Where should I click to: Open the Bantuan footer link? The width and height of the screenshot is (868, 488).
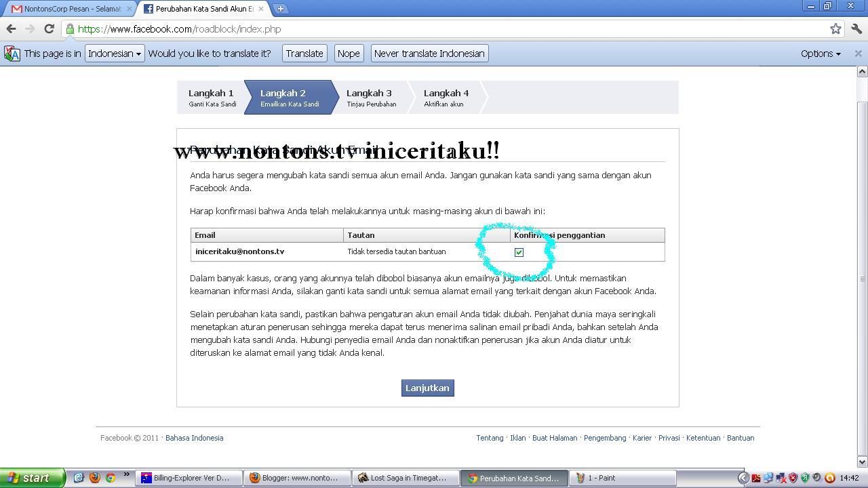tap(741, 438)
